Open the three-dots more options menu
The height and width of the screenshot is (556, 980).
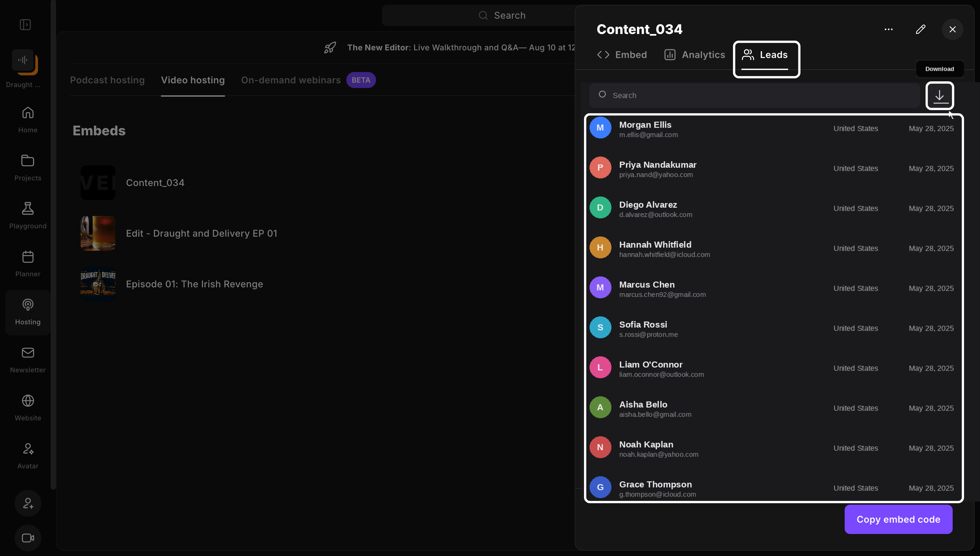pyautogui.click(x=888, y=29)
